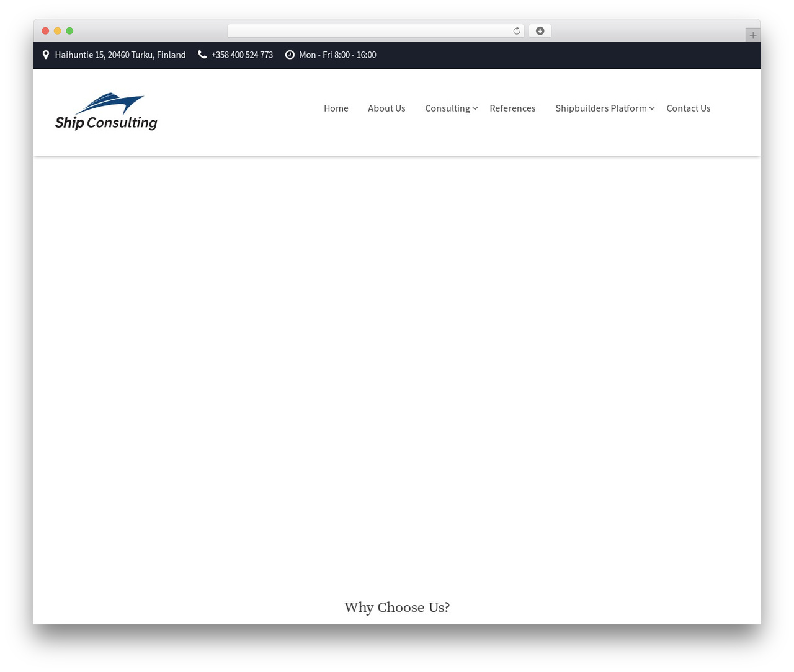Screen dimensions: 794x672
Task: Click the browser address bar
Action: coord(376,31)
